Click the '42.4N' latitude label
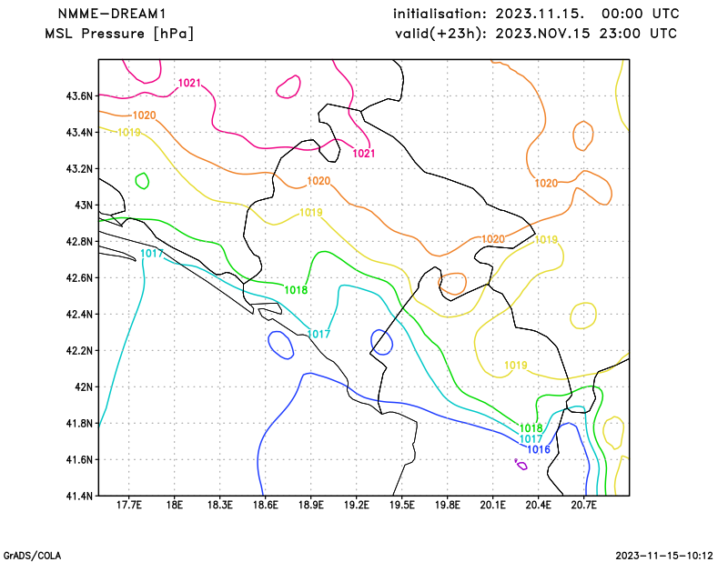 coord(79,315)
